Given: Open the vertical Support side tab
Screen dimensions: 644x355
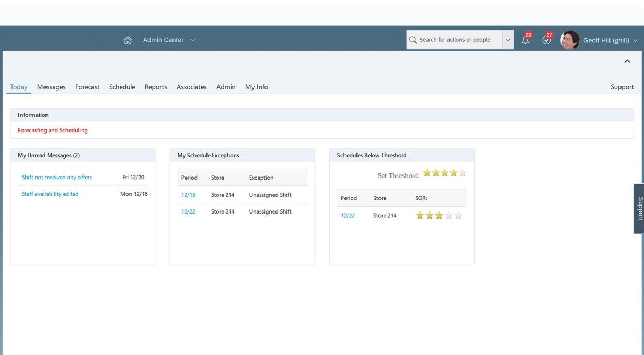Looking at the screenshot, I should [639, 209].
